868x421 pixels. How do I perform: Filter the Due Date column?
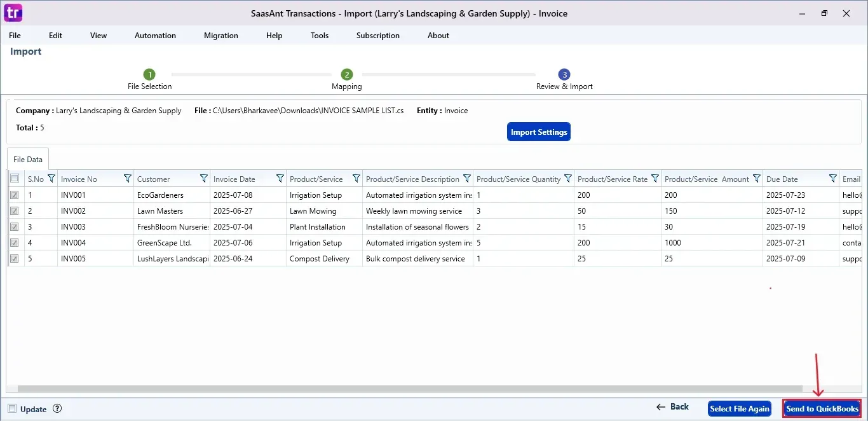click(x=832, y=179)
